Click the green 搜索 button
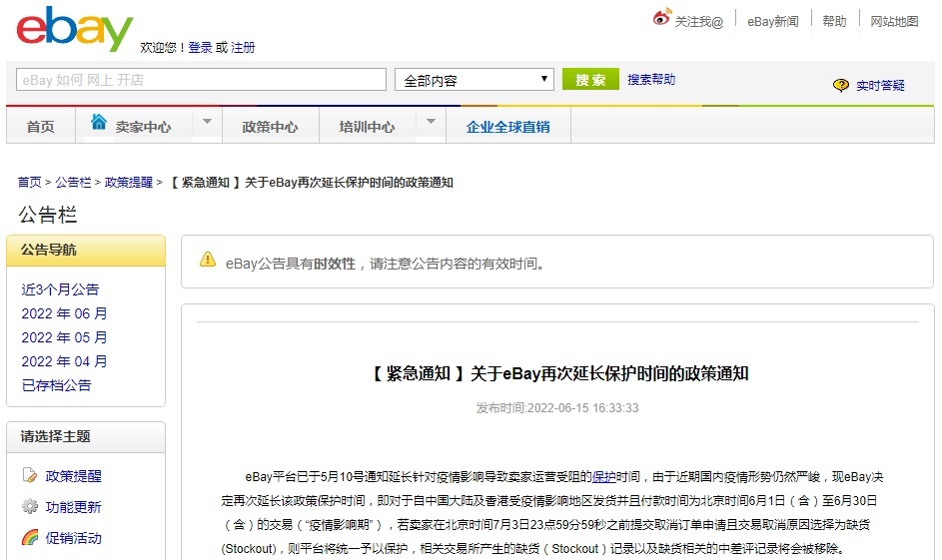The width and height of the screenshot is (942, 560). tap(590, 79)
